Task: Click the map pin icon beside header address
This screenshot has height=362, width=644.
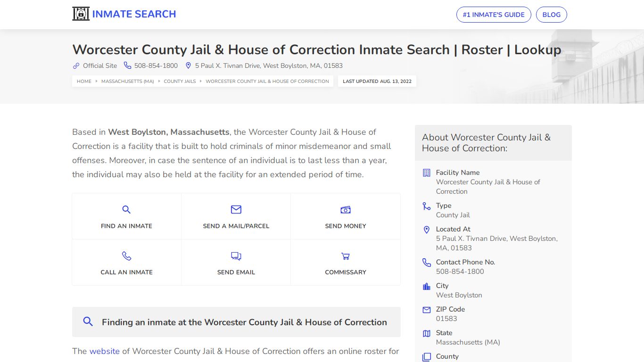Action: [188, 66]
